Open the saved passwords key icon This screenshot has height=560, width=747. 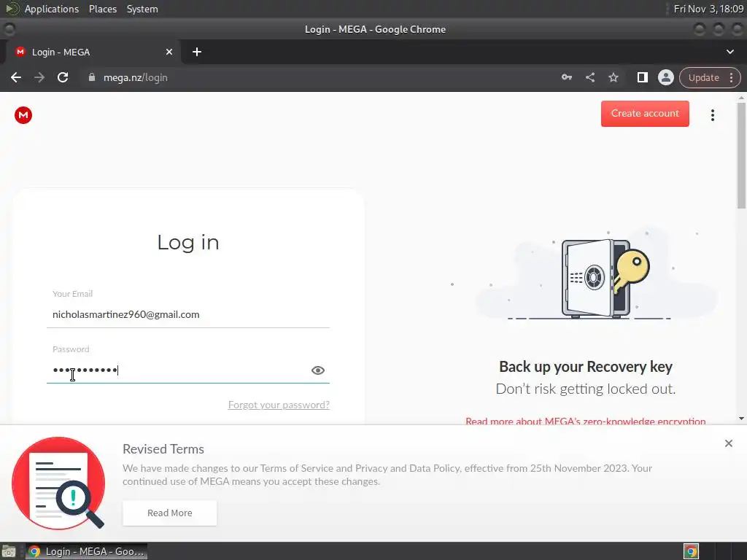point(566,77)
